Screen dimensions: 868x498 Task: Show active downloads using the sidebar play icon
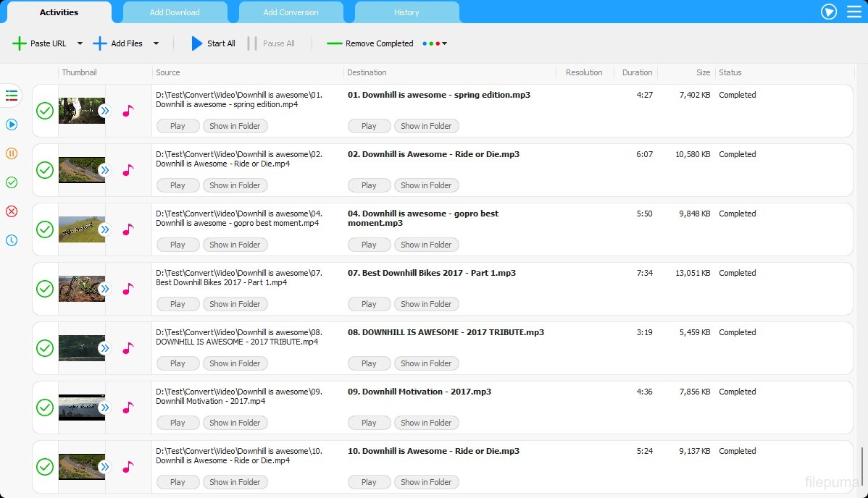pyautogui.click(x=12, y=124)
